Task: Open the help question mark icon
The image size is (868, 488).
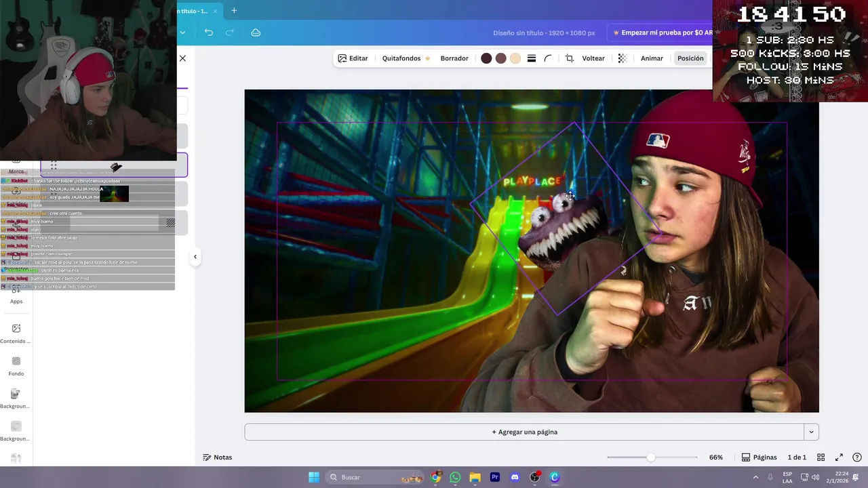Action: click(x=857, y=457)
